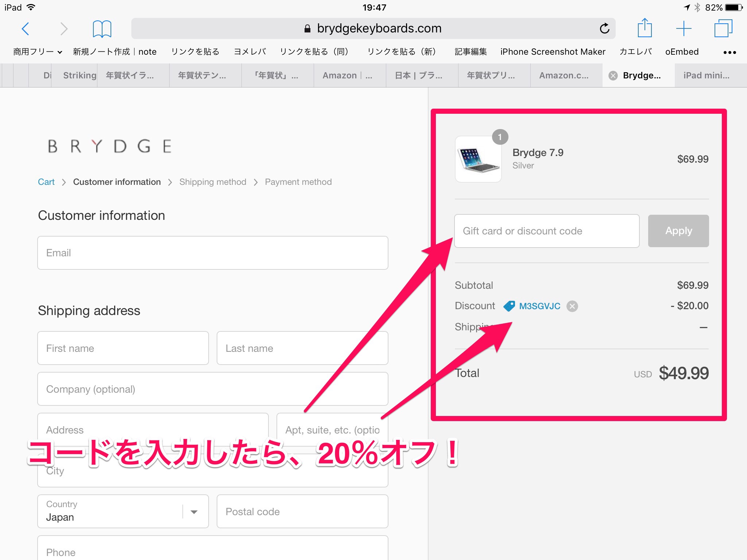The width and height of the screenshot is (747, 560).
Task: Close the Brydge tab
Action: click(x=613, y=75)
